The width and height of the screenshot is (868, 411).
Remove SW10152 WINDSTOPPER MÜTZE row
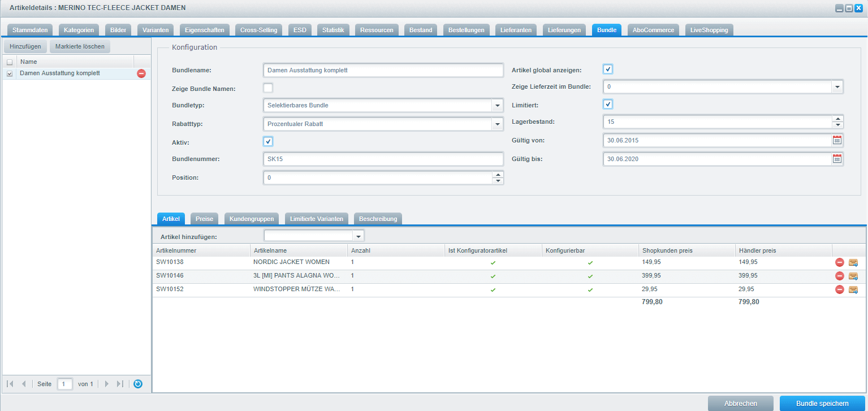pos(840,289)
